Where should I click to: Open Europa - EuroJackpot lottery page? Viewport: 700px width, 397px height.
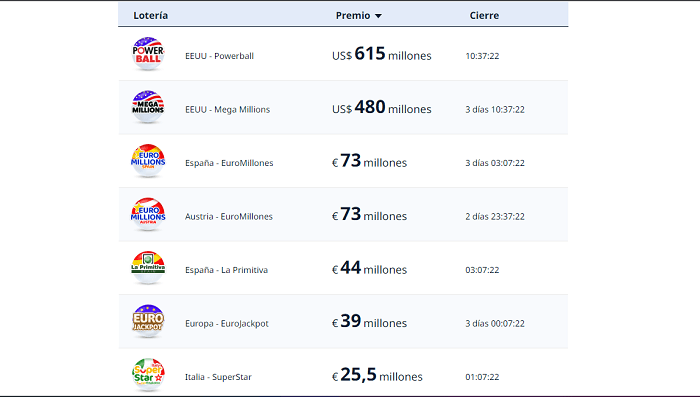(x=227, y=324)
